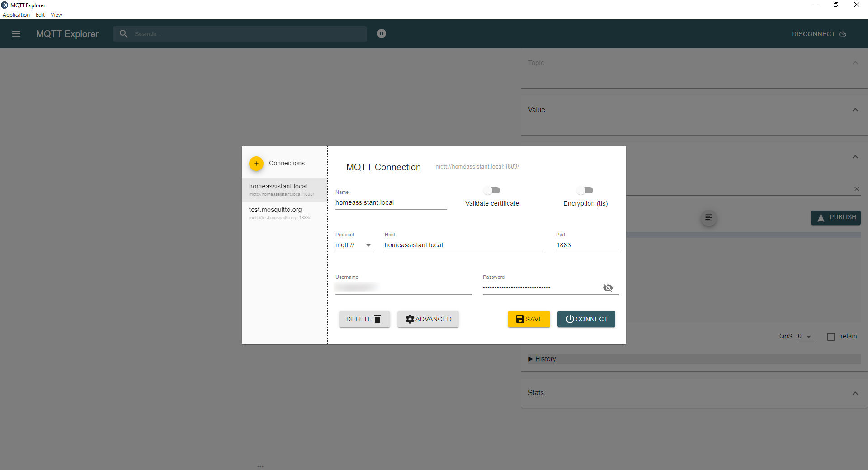Open the Protocol mqtt:// dropdown
Image resolution: width=868 pixels, height=470 pixels.
click(x=354, y=245)
